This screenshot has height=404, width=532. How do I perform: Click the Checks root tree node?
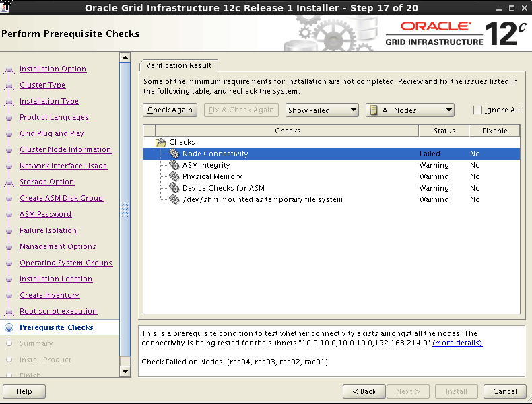(x=182, y=142)
